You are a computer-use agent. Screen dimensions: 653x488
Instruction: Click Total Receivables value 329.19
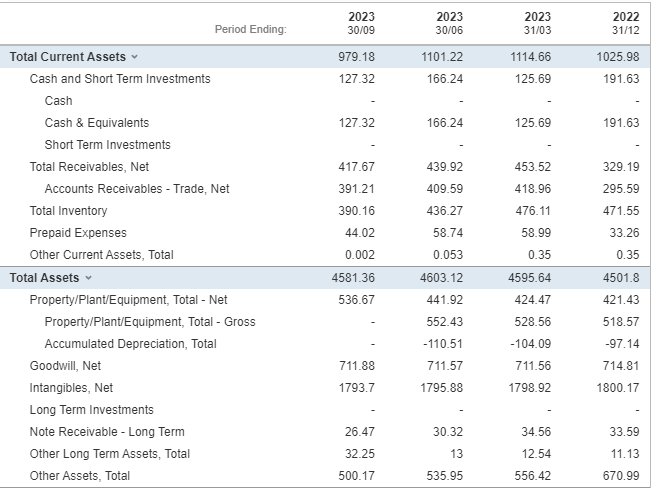(x=621, y=167)
